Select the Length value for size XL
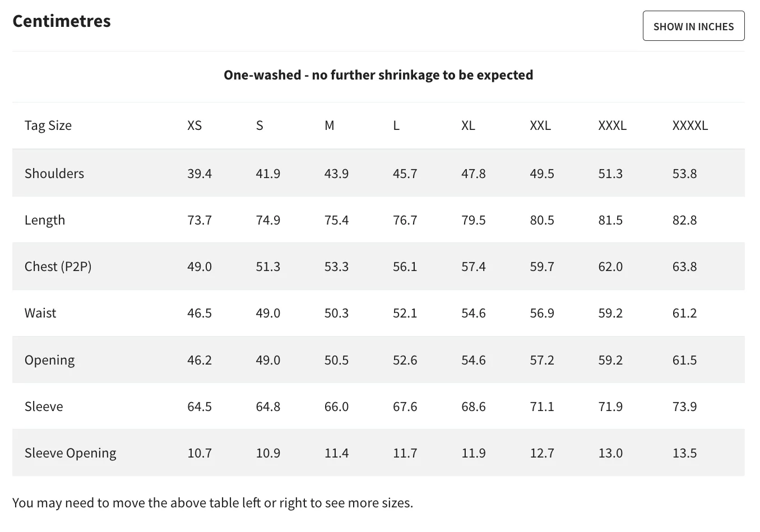The width and height of the screenshot is (760, 532). [474, 220]
